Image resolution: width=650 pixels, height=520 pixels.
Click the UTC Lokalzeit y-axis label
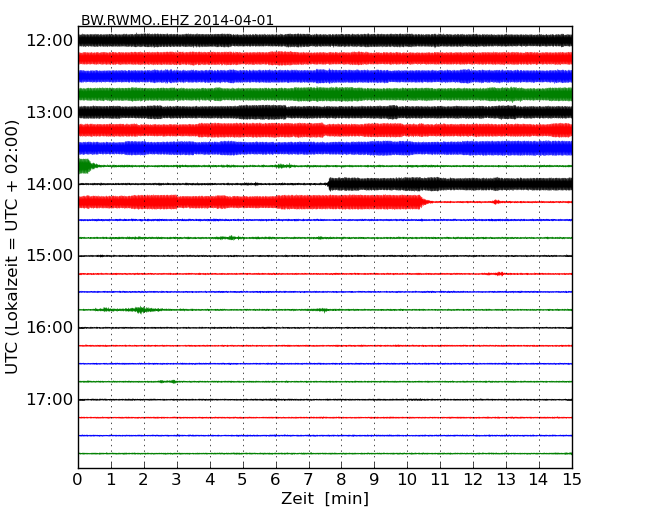pyautogui.click(x=12, y=247)
